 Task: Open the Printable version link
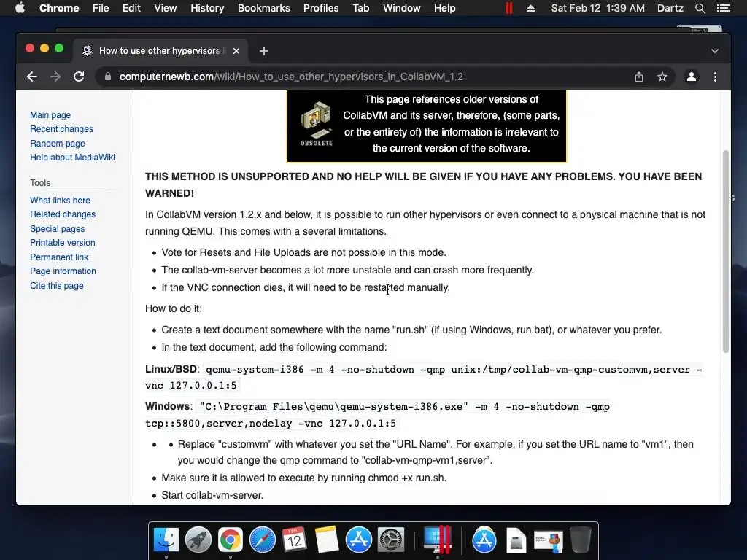coord(63,243)
